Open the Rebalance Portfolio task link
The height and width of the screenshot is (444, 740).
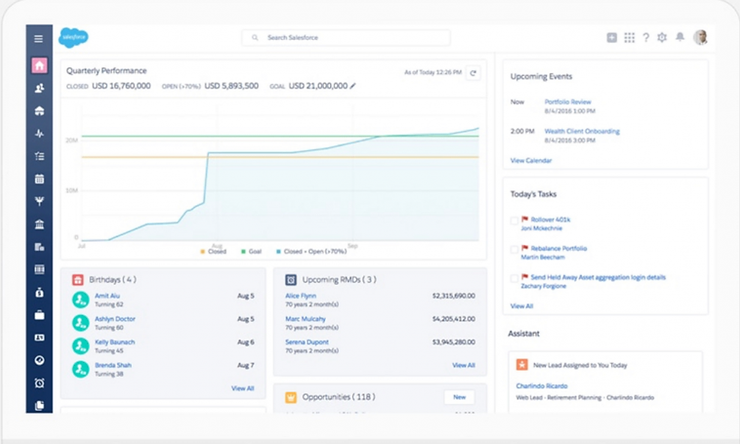pos(559,249)
